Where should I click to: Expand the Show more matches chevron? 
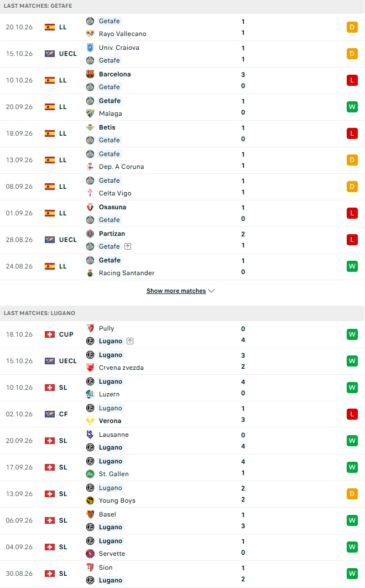[x=211, y=291]
